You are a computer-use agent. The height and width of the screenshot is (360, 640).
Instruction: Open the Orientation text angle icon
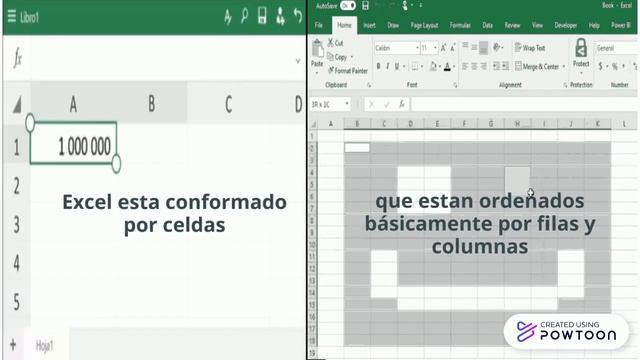pos(497,47)
